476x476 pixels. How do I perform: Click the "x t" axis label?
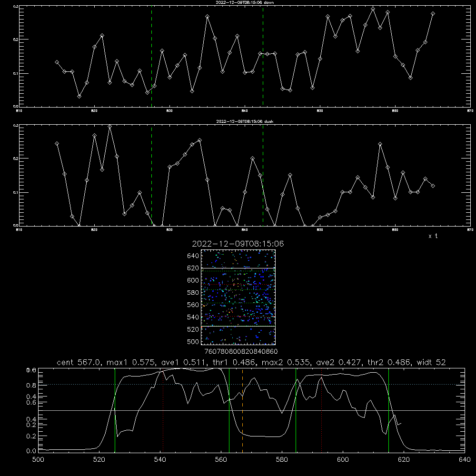pos(433,236)
